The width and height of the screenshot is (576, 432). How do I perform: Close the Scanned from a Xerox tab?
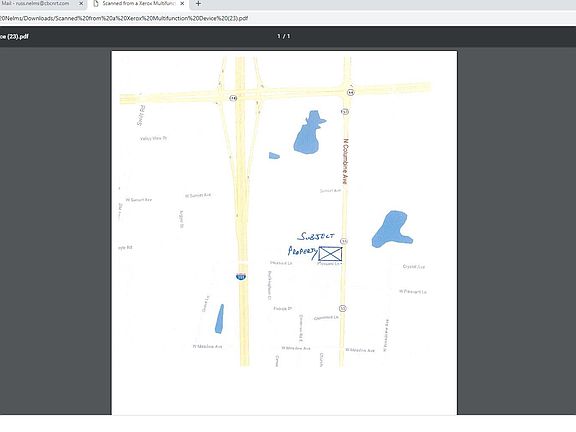tap(182, 3)
